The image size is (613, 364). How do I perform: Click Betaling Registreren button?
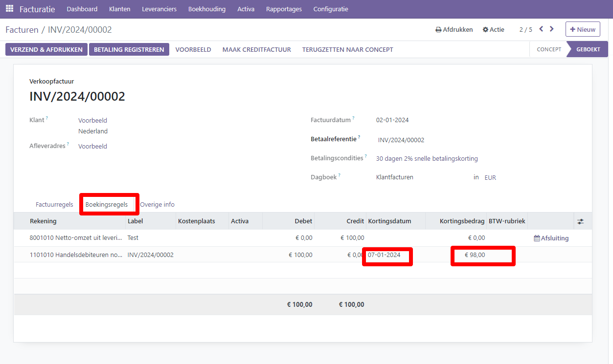[x=129, y=49]
